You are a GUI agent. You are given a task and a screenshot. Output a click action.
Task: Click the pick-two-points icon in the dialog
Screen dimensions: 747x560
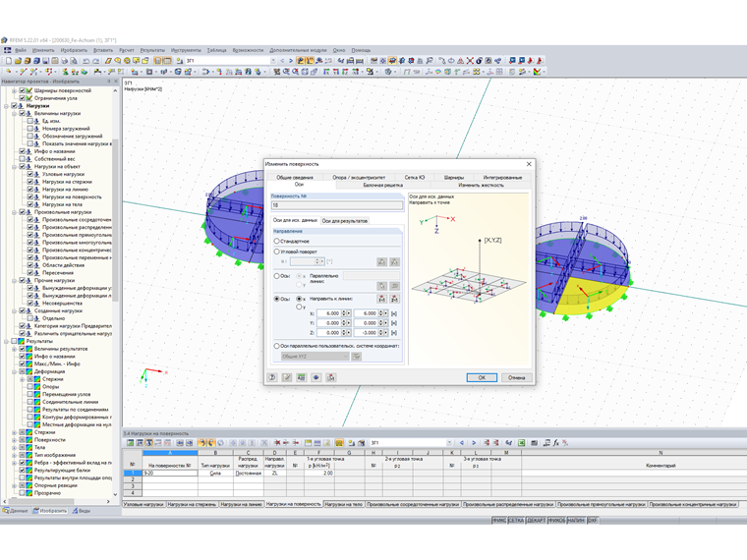pos(381,299)
